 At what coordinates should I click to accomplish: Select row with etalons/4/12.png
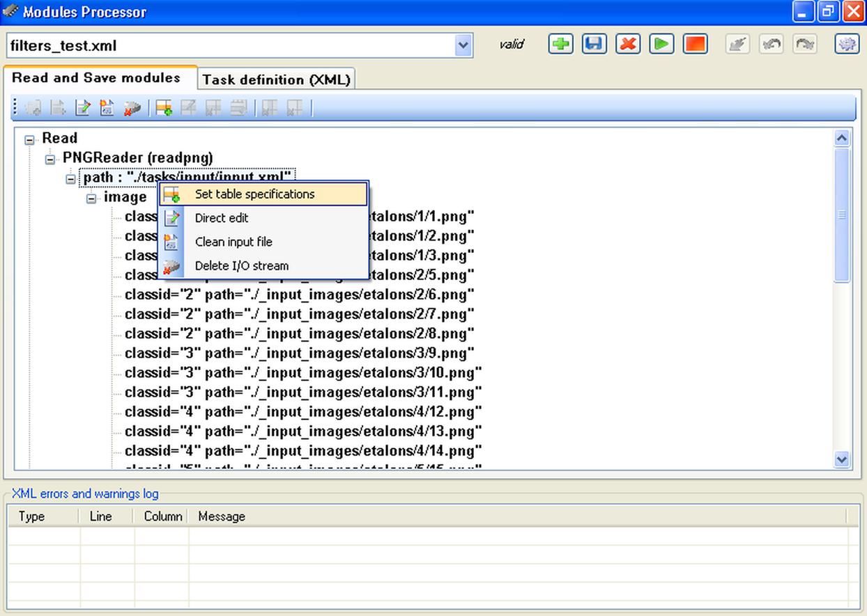(303, 411)
